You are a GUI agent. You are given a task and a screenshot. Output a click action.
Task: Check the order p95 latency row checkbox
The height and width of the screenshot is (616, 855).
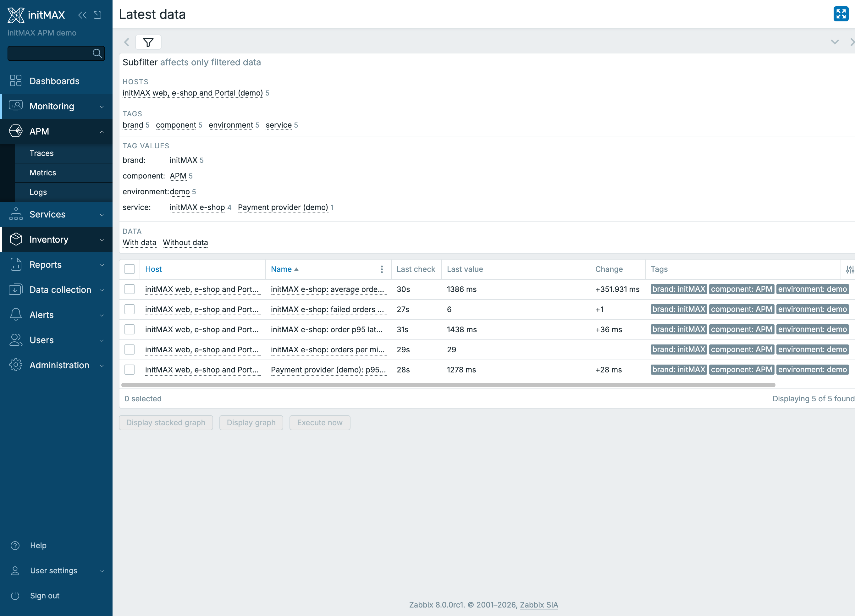129,329
